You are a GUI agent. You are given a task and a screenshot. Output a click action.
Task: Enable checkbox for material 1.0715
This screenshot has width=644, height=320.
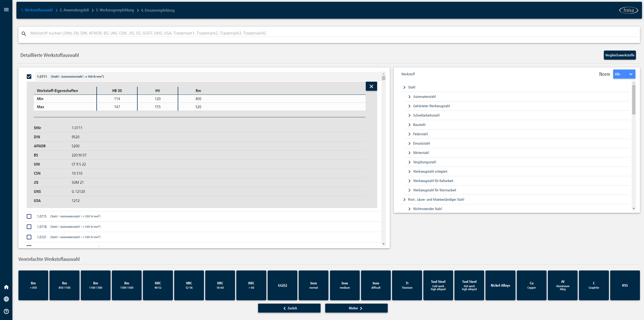[x=29, y=216]
